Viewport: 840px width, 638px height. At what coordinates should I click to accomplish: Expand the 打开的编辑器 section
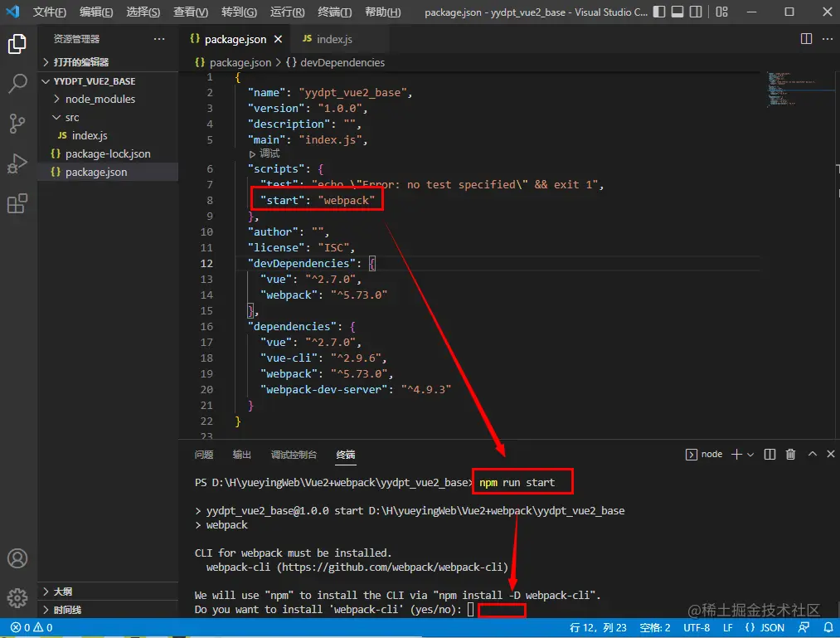coord(108,62)
